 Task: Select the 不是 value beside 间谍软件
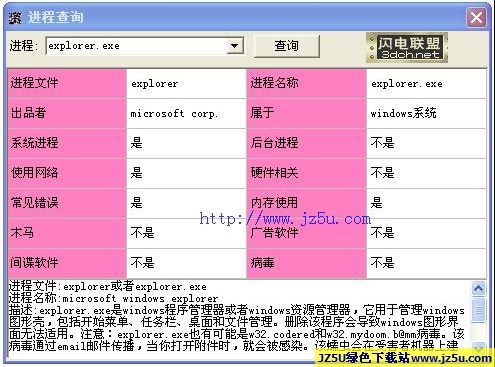[186, 263]
